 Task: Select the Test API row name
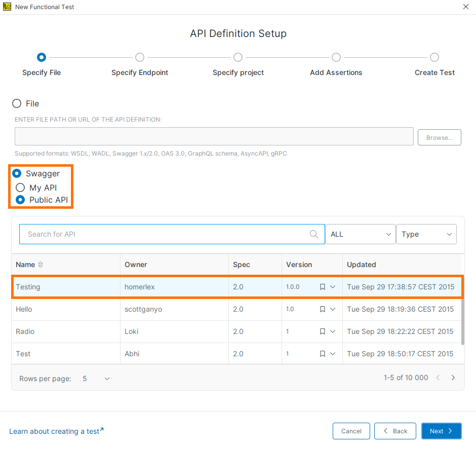[x=23, y=354]
